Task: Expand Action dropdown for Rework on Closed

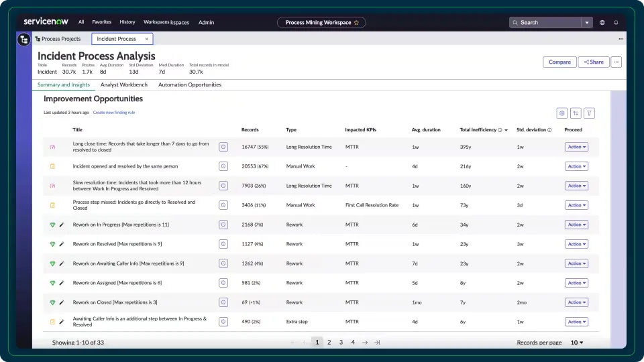Action: (x=576, y=302)
